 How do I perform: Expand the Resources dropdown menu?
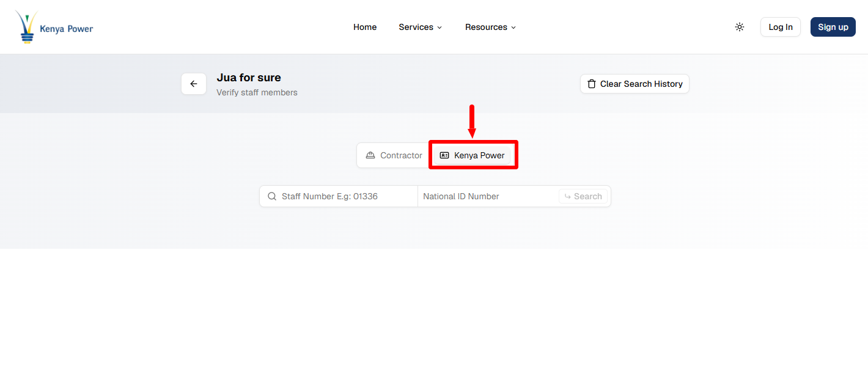tap(491, 27)
